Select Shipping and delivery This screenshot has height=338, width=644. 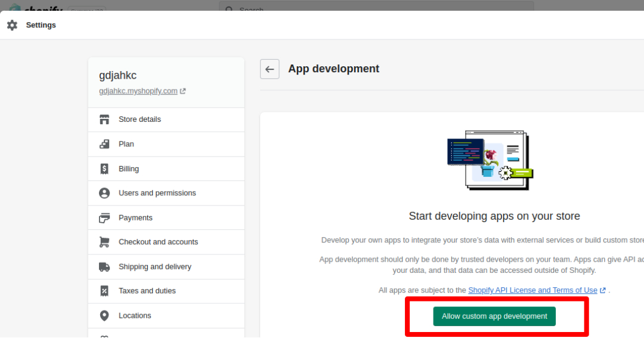click(x=166, y=267)
